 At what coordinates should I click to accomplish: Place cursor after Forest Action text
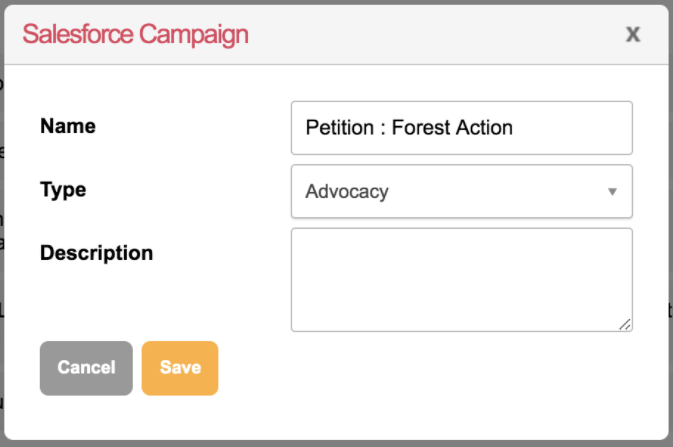click(514, 128)
